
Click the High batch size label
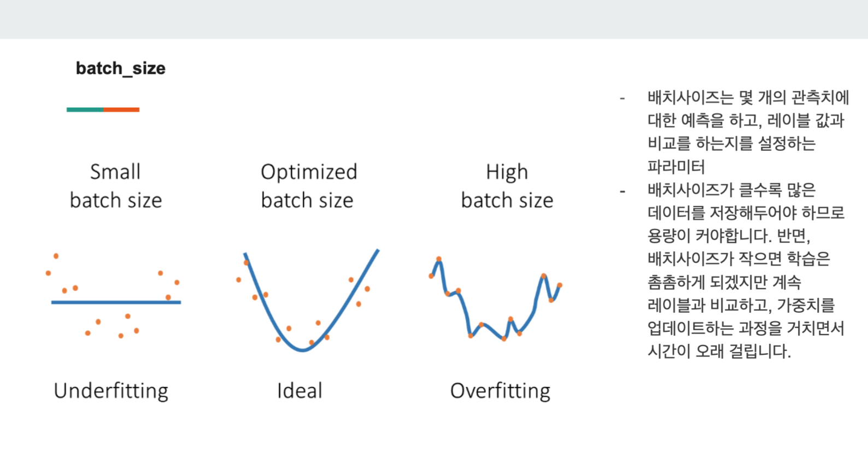[507, 186]
